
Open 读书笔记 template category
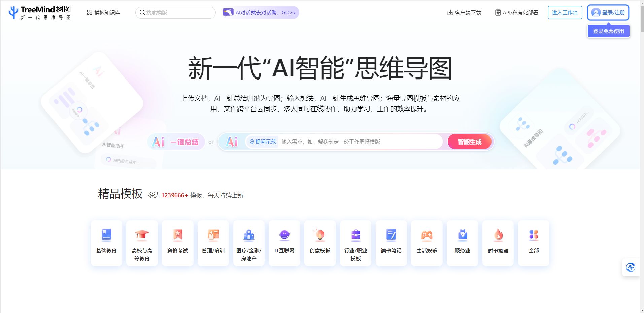[x=391, y=243]
